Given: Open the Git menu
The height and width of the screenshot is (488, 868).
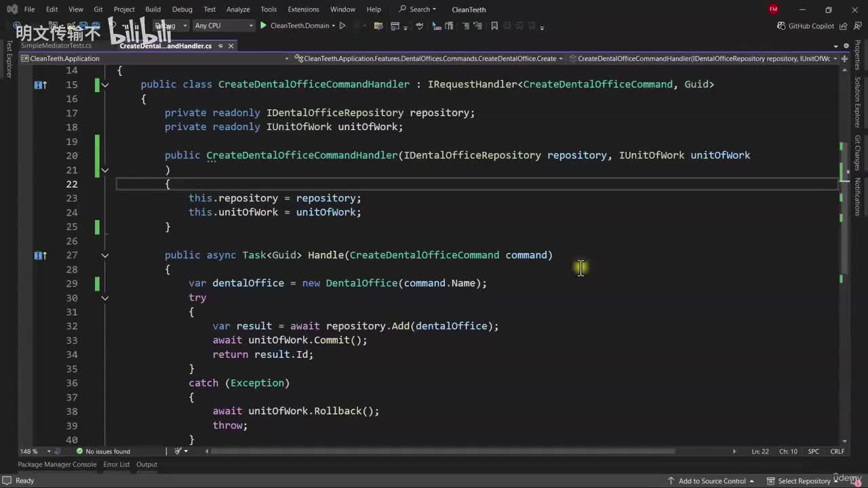Looking at the screenshot, I should (98, 9).
